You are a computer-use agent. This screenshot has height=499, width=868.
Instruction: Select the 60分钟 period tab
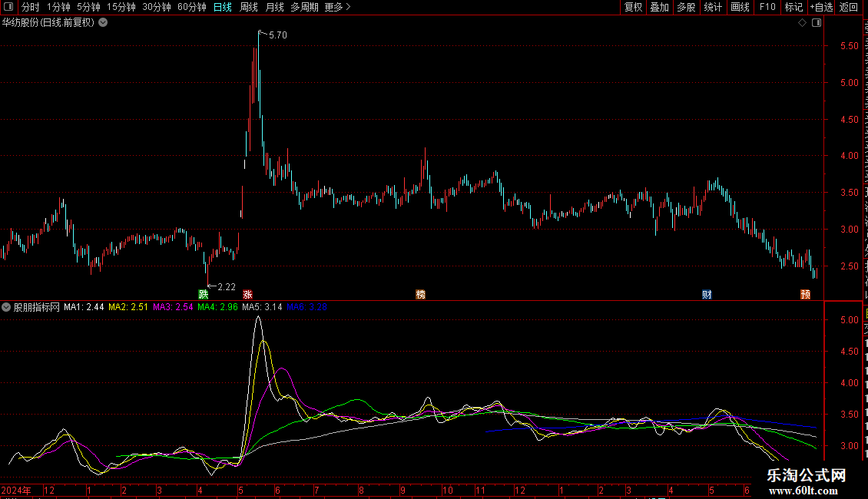192,7
